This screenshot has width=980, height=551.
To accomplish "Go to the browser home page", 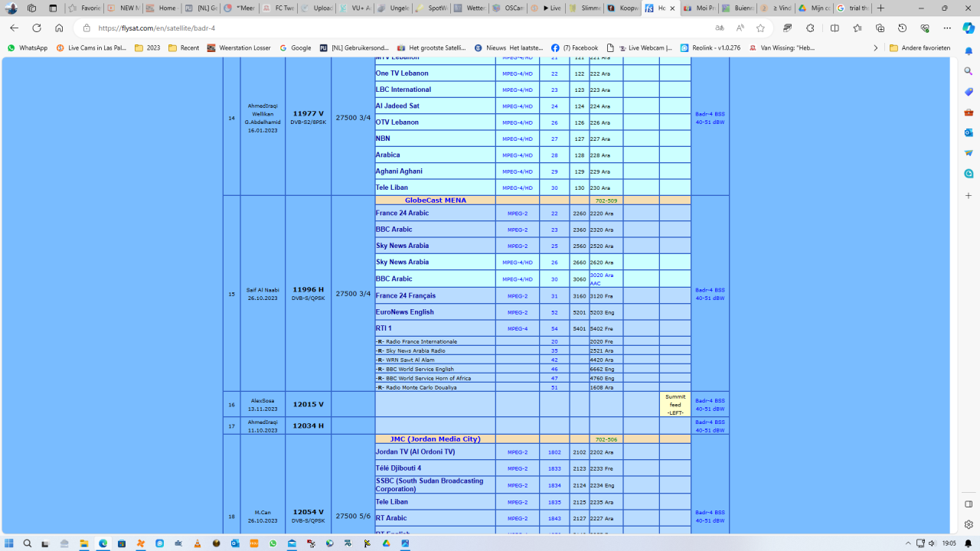I will (59, 28).
